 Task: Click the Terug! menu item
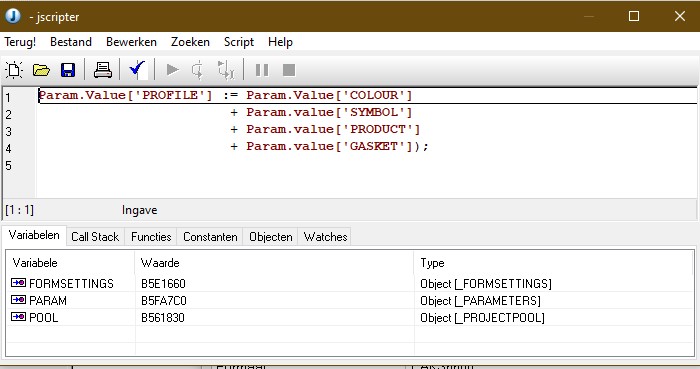[x=20, y=42]
